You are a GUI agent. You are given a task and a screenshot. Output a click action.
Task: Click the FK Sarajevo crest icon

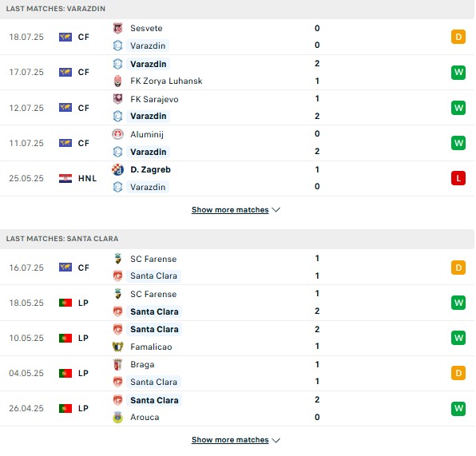click(117, 99)
